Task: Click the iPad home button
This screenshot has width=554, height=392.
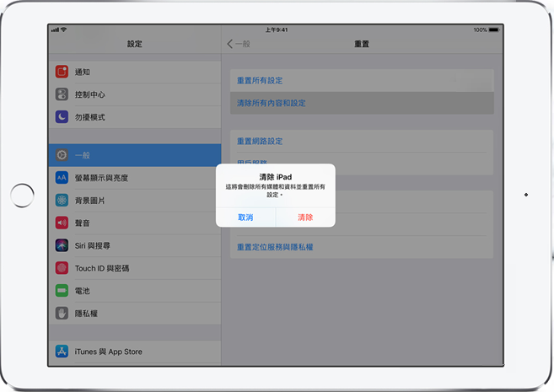Action: (22, 196)
